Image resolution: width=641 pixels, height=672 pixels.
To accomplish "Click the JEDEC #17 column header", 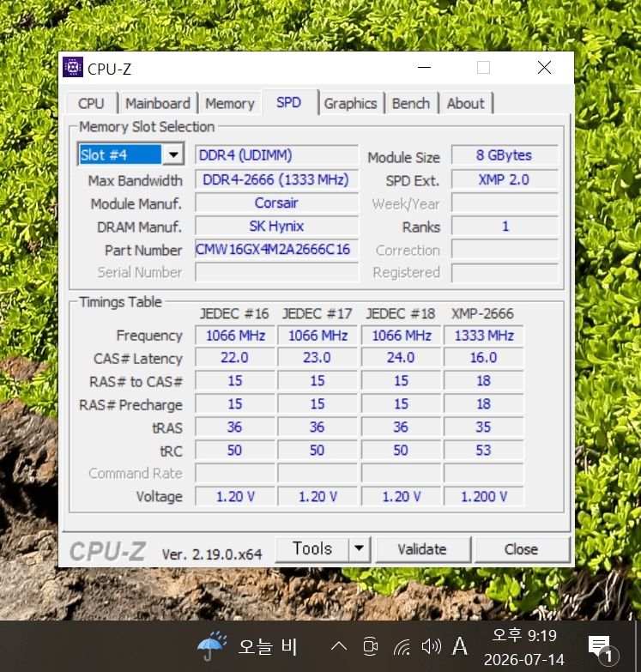I will click(317, 314).
